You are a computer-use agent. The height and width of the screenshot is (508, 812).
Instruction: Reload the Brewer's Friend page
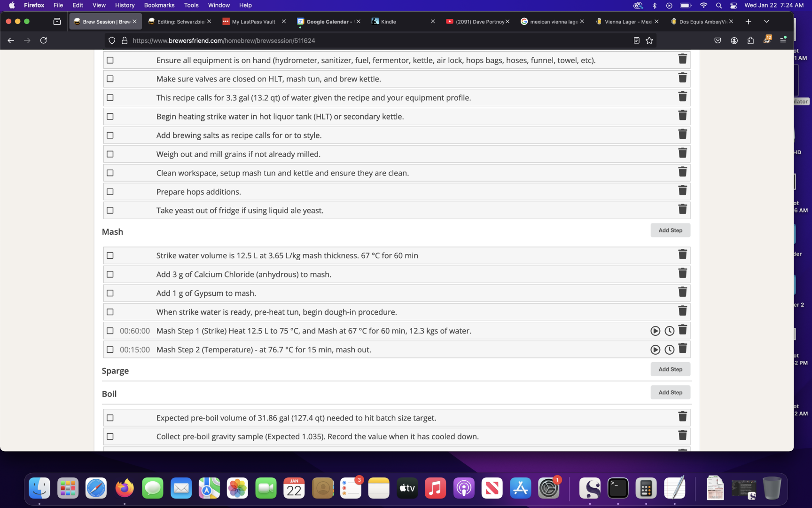point(44,40)
